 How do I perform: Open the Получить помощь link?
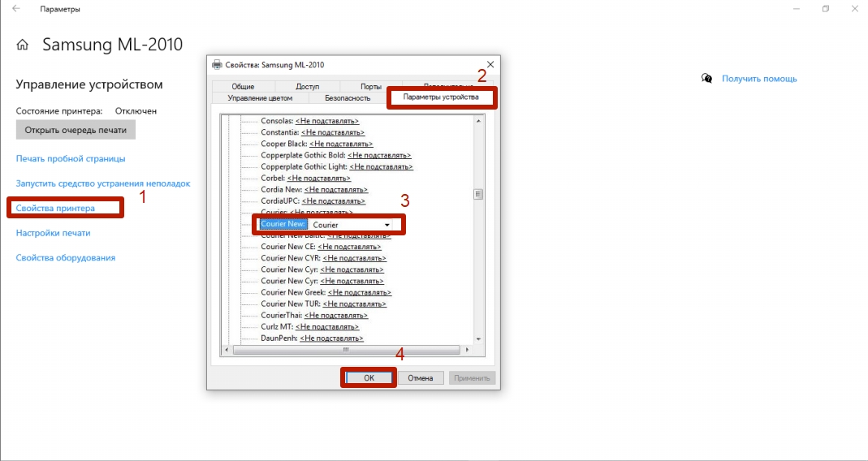click(x=759, y=79)
